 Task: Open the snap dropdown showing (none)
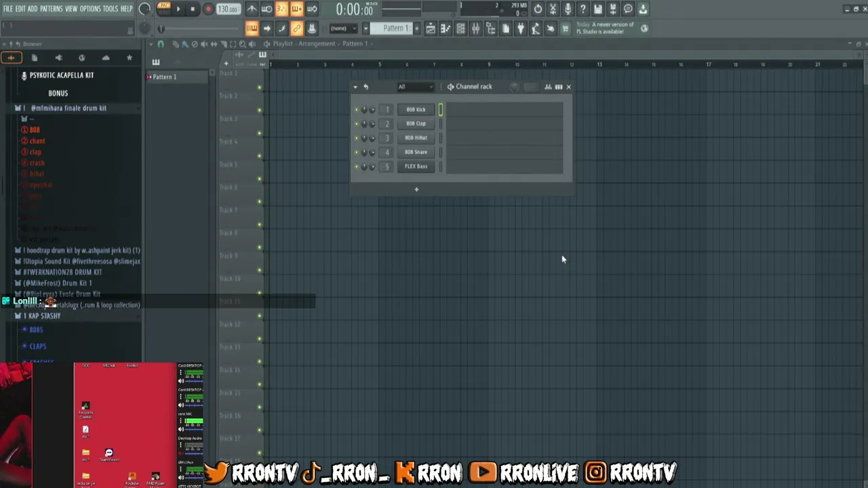344,28
